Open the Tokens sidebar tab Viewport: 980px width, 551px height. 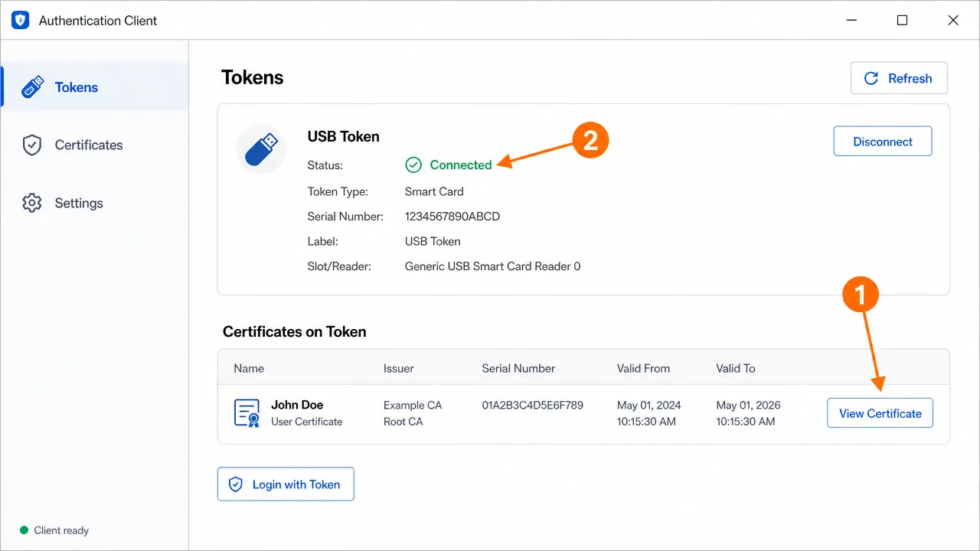tap(95, 87)
